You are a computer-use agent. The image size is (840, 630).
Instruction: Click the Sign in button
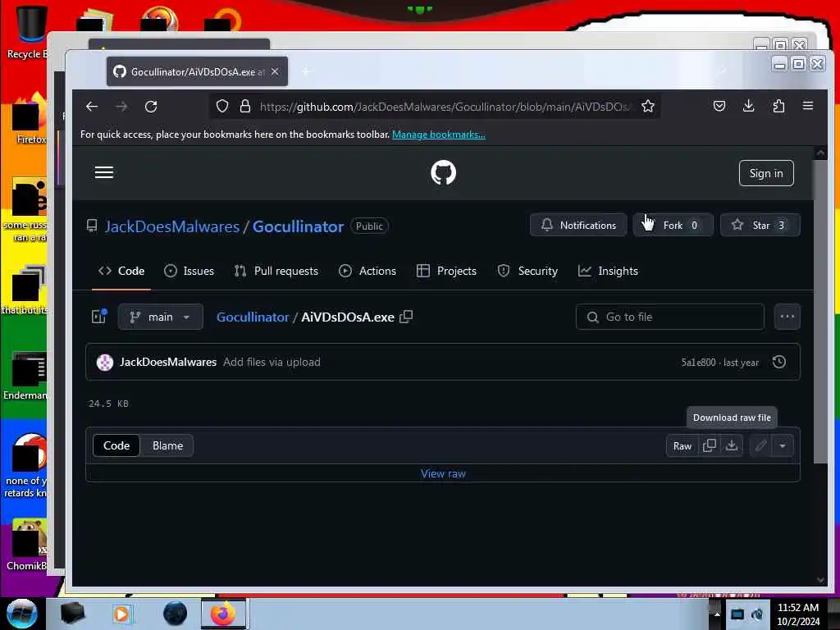tap(766, 173)
